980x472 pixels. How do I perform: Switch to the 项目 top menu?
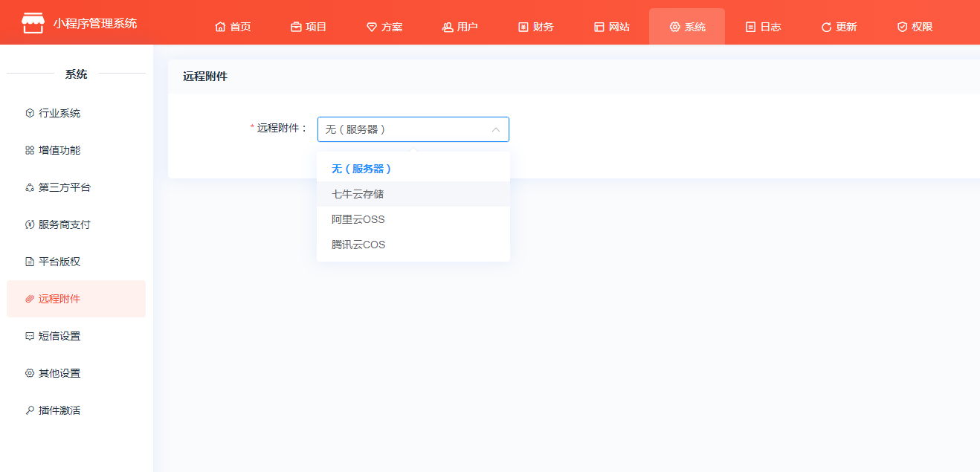point(309,27)
